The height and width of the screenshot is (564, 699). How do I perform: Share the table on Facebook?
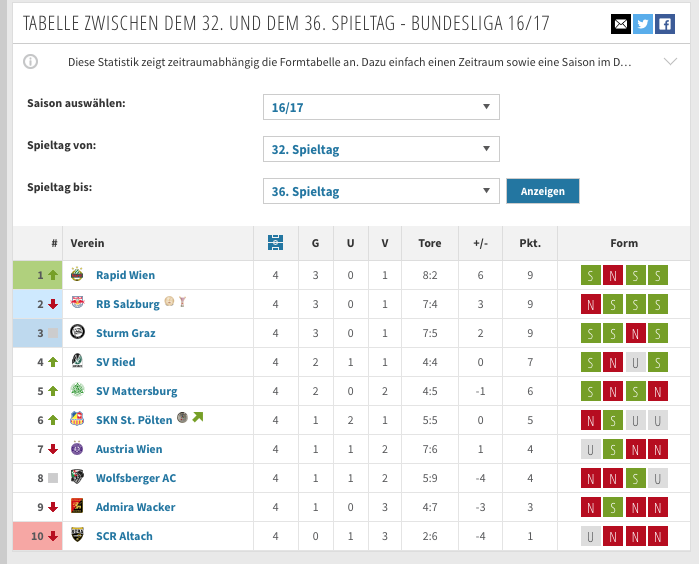click(x=665, y=24)
